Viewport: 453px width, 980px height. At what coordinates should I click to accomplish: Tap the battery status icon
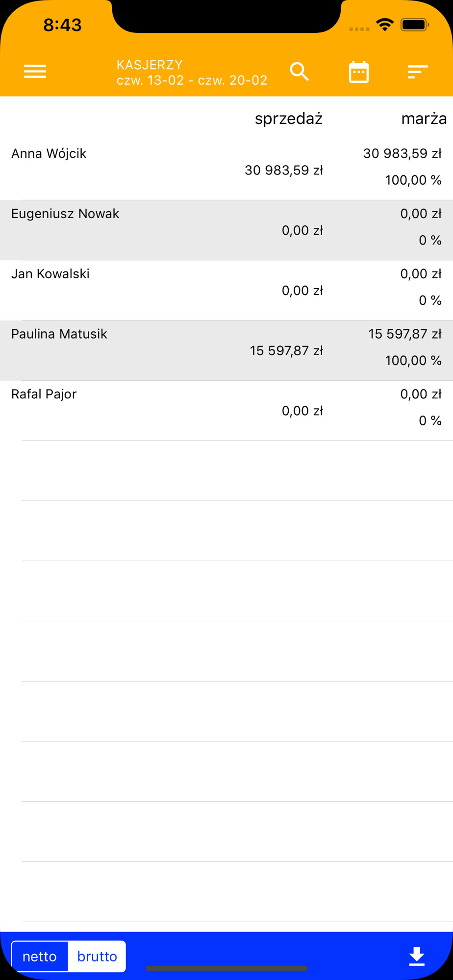pyautogui.click(x=415, y=24)
